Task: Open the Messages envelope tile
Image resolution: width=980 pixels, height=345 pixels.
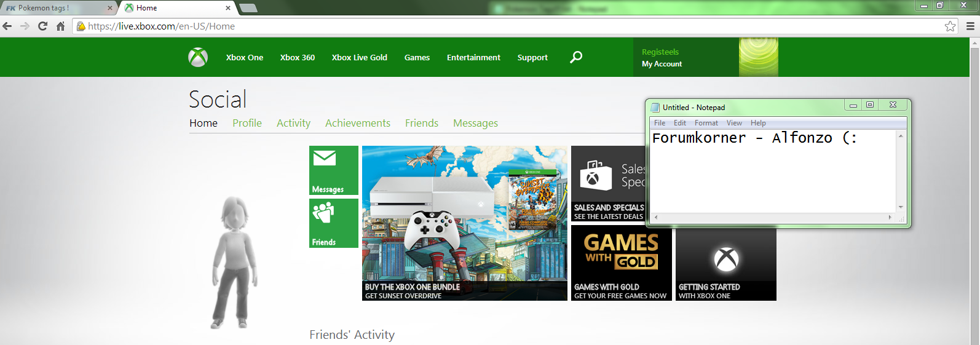Action: 334,170
